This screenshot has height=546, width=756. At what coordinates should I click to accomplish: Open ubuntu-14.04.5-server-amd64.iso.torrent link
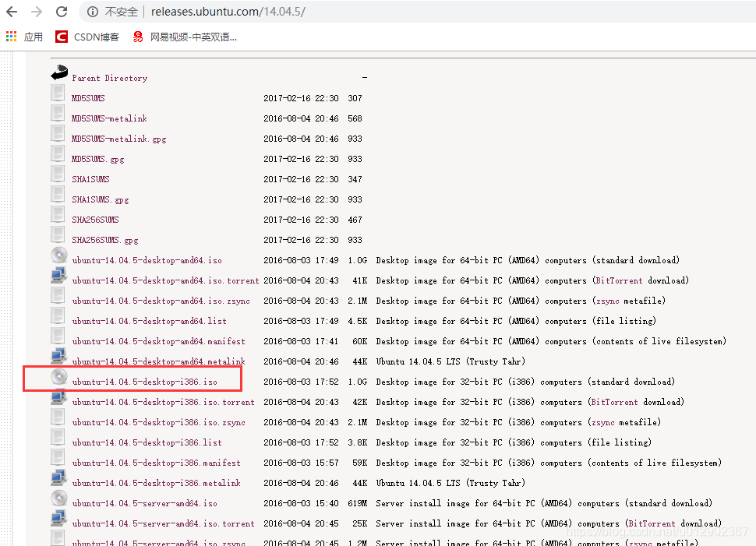(164, 523)
